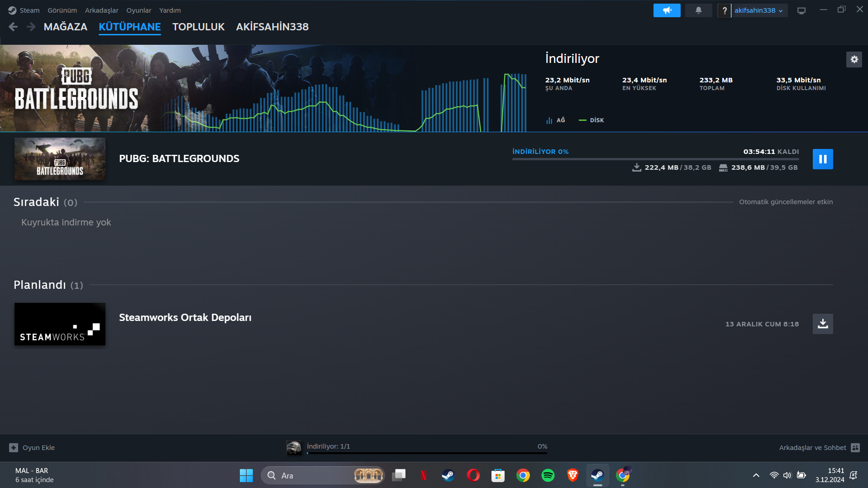Open Microsoft Store from the taskbar
Viewport: 868px width, 488px height.
click(x=498, y=475)
